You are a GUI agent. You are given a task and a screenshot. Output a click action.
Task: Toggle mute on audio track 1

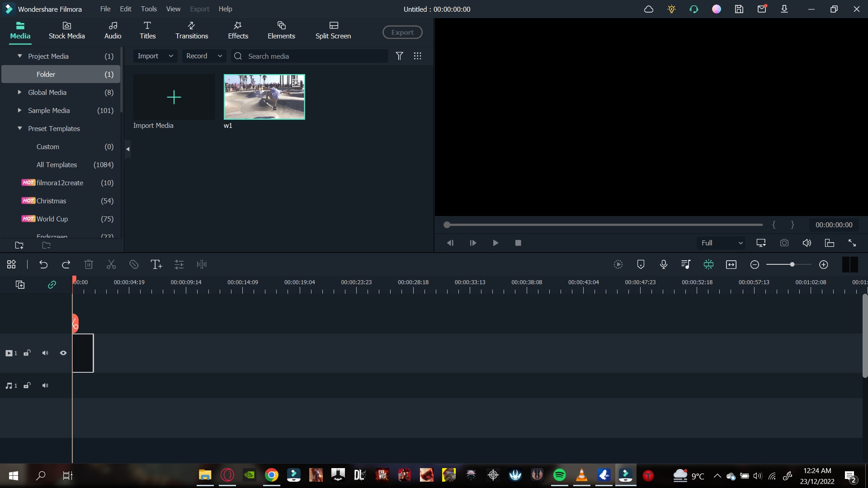[45, 385]
